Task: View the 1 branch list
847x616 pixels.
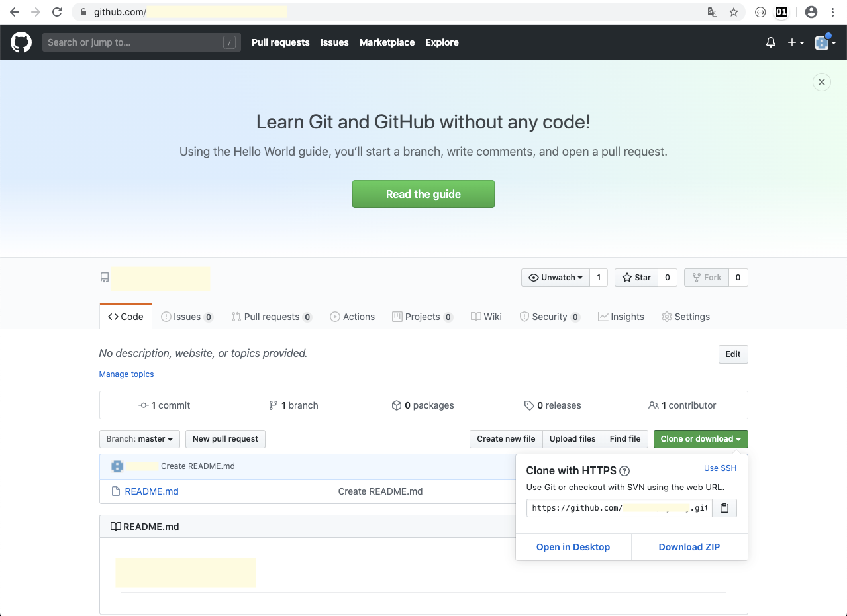Action: point(293,405)
